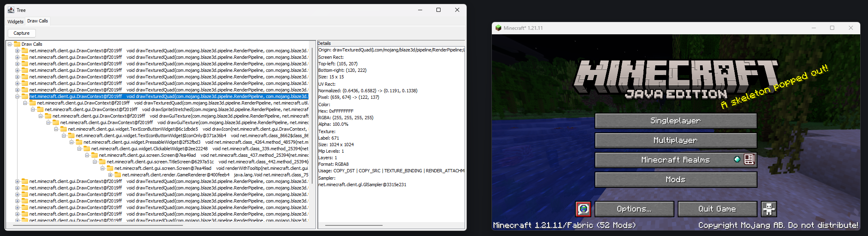The image size is (868, 236).
Task: Switch to the Draw Calls tab
Action: click(x=37, y=21)
